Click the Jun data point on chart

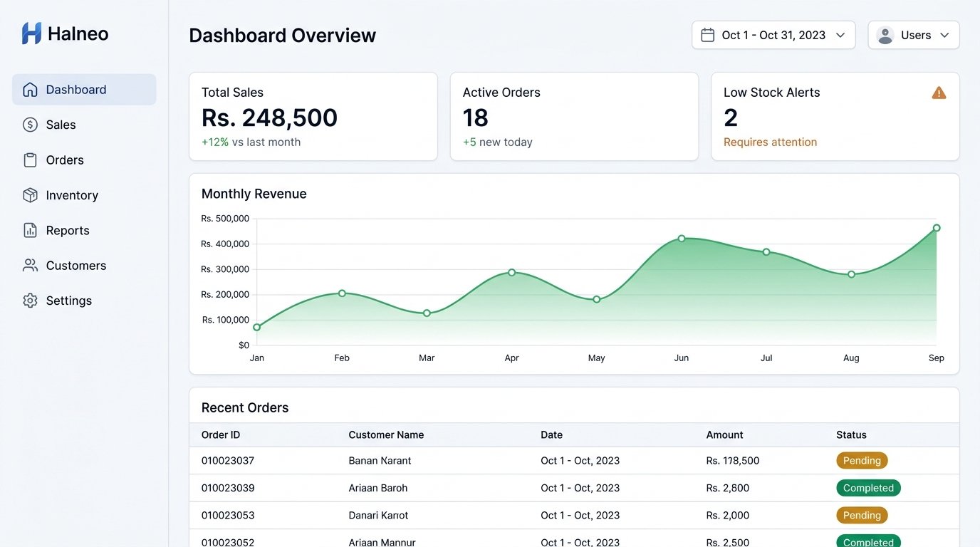tap(682, 239)
